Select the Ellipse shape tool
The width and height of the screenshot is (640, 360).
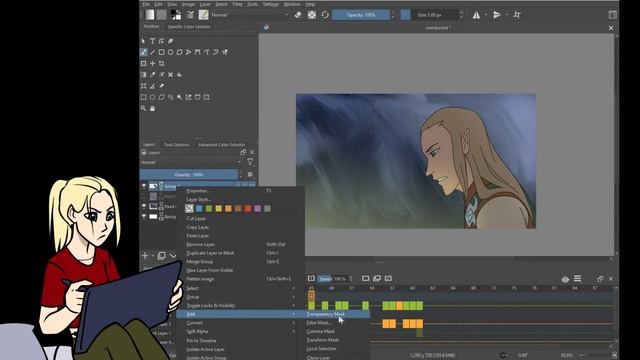tap(171, 52)
